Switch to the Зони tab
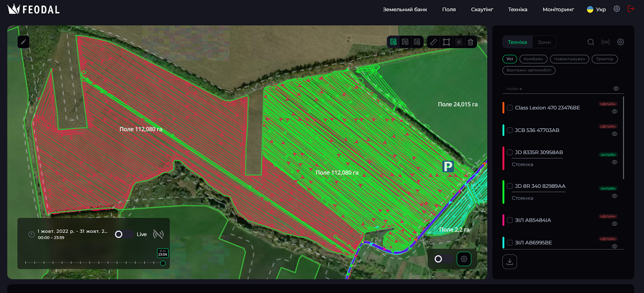644x293 pixels. [544, 42]
